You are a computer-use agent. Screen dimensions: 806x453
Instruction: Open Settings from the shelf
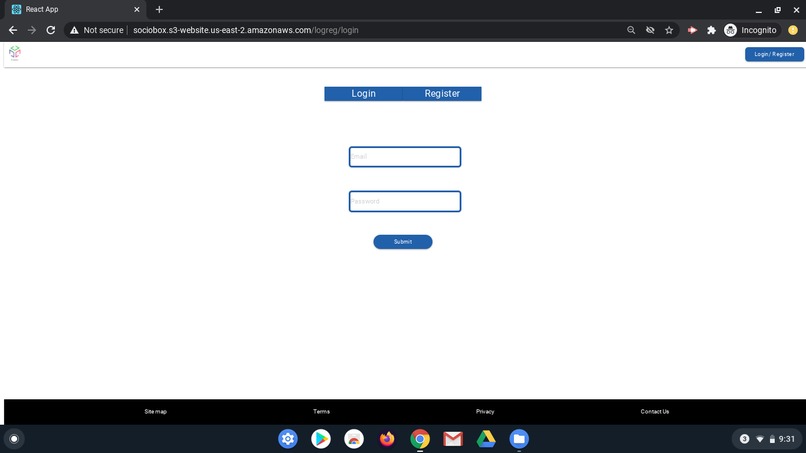coord(288,439)
